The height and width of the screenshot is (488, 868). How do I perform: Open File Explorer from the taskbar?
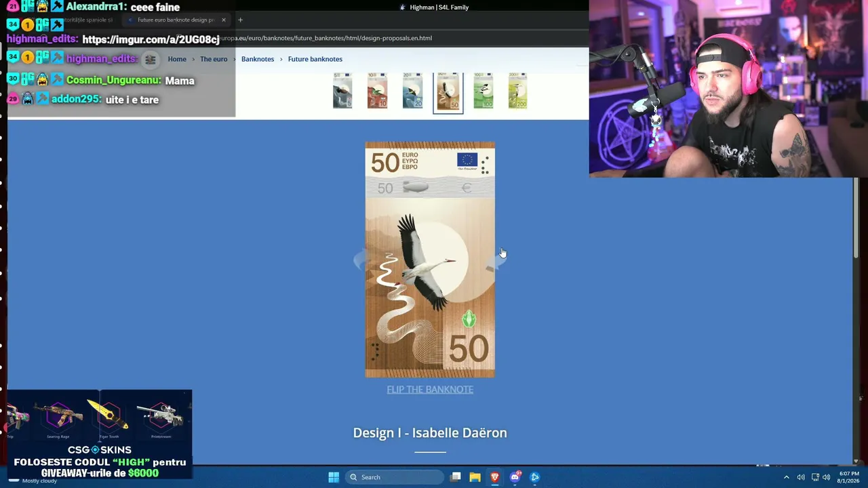475,477
